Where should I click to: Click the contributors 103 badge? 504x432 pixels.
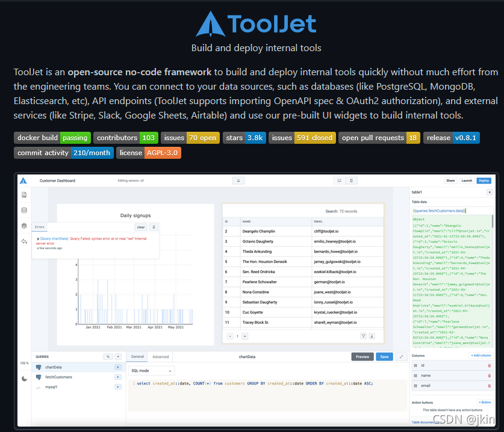[x=126, y=138]
